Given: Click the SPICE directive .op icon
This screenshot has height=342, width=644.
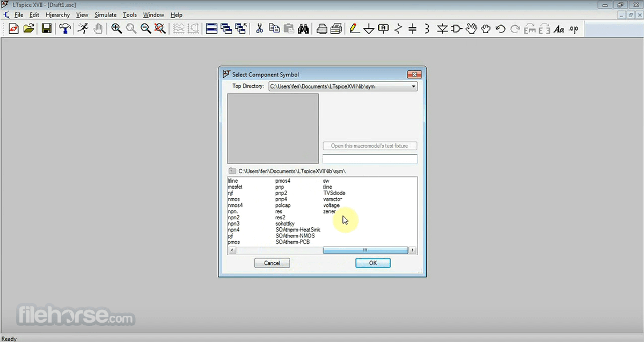Looking at the screenshot, I should tap(574, 29).
